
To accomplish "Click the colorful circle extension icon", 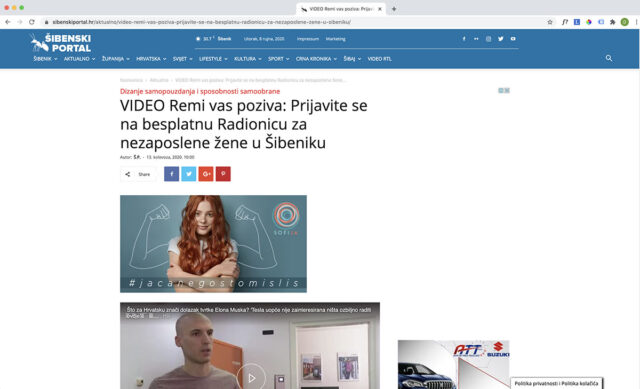I will point(589,22).
